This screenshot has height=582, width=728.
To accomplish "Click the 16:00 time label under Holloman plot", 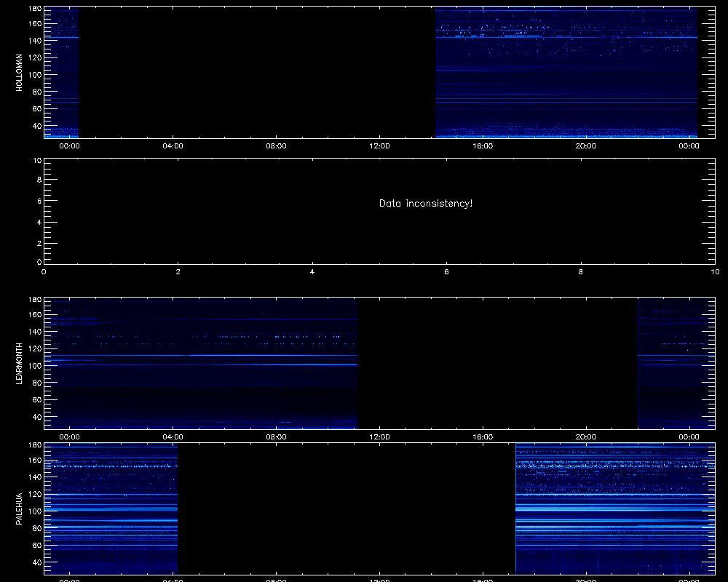I will coord(483,146).
